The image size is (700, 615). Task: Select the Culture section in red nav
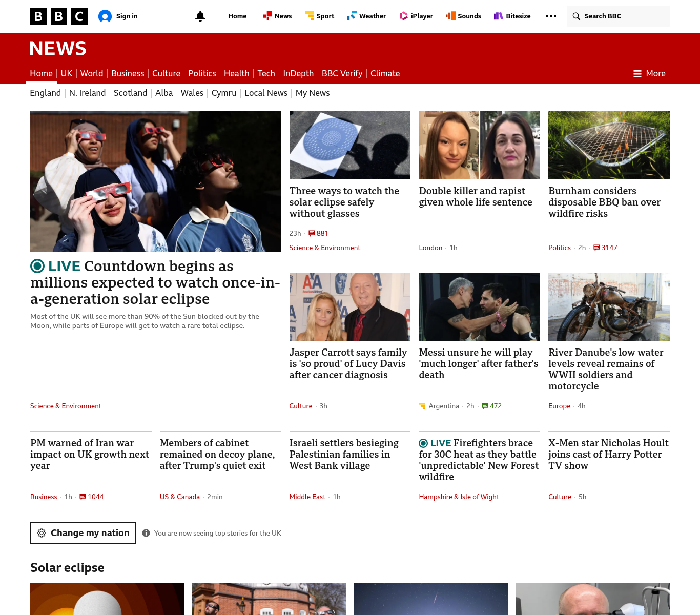point(166,74)
